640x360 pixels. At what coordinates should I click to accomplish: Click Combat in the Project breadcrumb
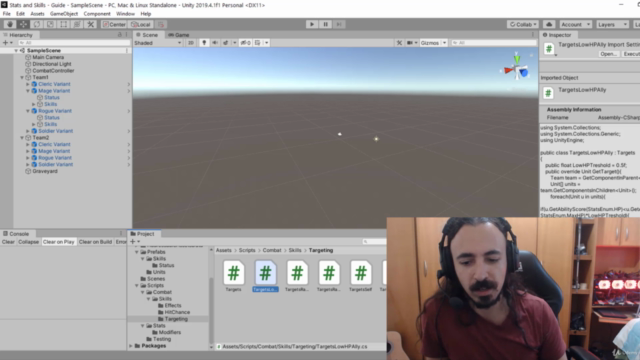(272, 250)
